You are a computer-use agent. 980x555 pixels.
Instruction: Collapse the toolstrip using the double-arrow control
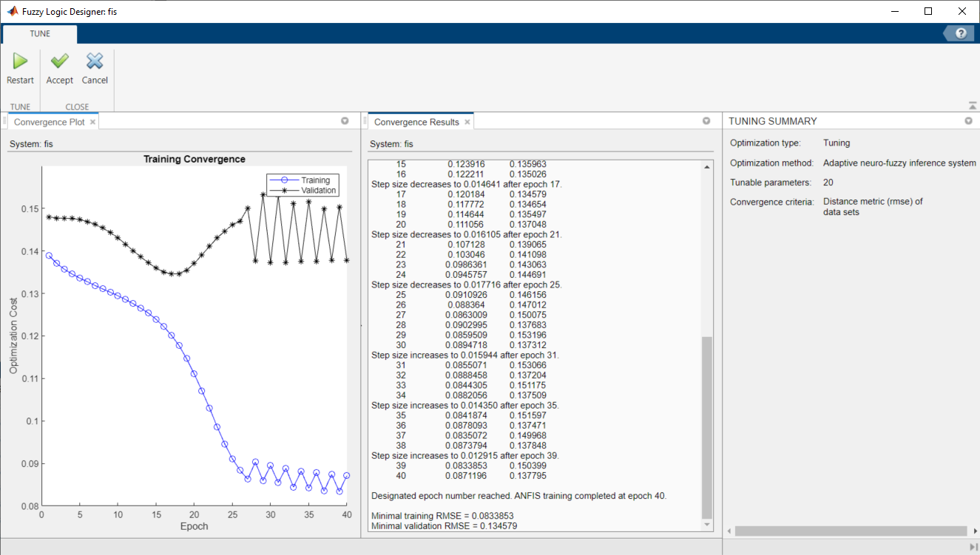click(x=972, y=104)
